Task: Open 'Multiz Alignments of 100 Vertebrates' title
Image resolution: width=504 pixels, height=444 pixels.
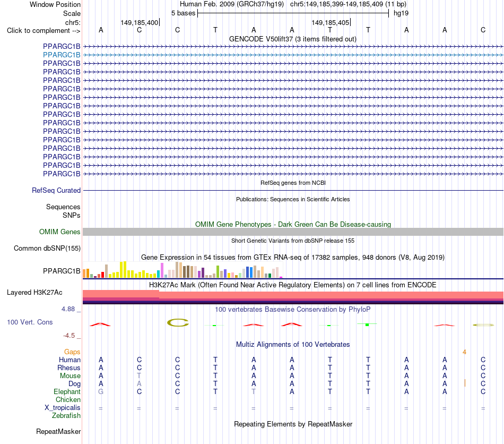Action: click(x=293, y=345)
